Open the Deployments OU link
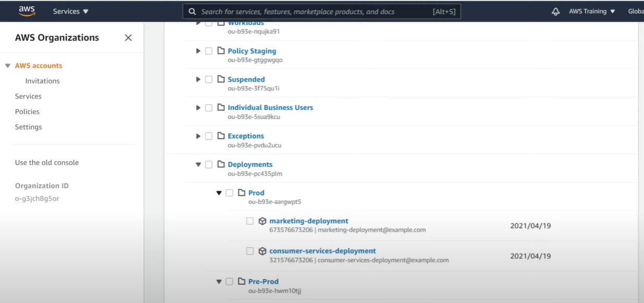The height and width of the screenshot is (303, 644). pos(250,165)
